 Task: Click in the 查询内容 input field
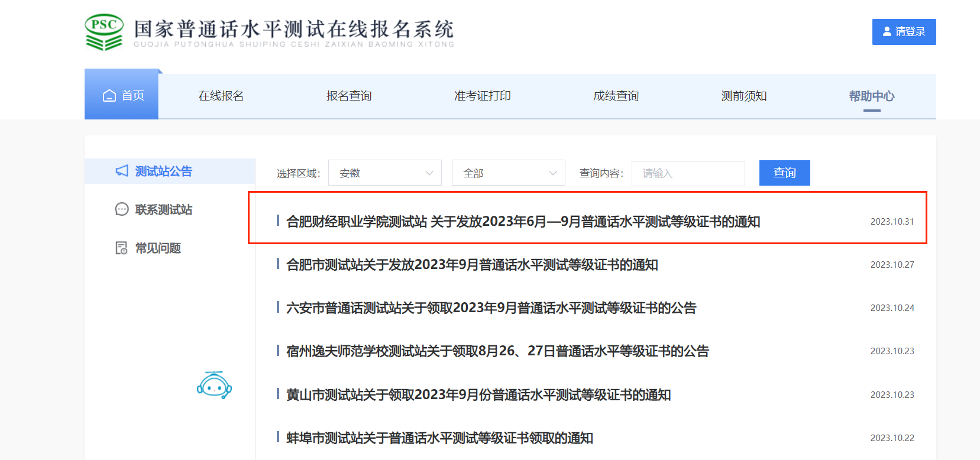[688, 173]
